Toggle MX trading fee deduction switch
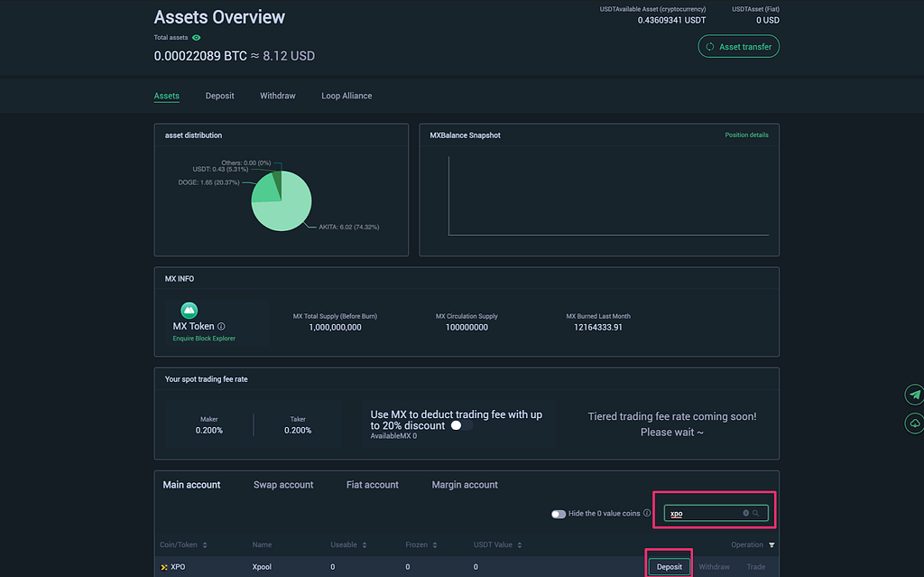Image resolution: width=924 pixels, height=577 pixels. pyautogui.click(x=461, y=425)
